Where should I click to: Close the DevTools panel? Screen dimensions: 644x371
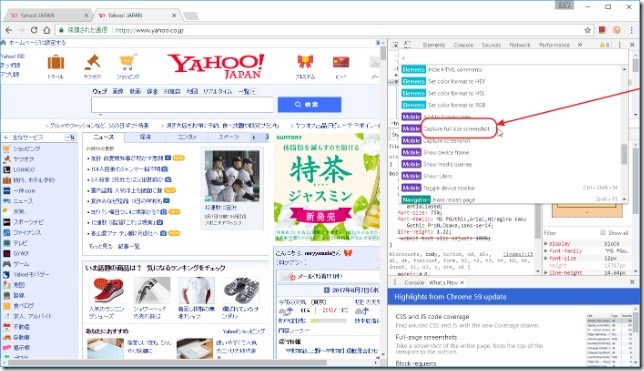pos(632,44)
